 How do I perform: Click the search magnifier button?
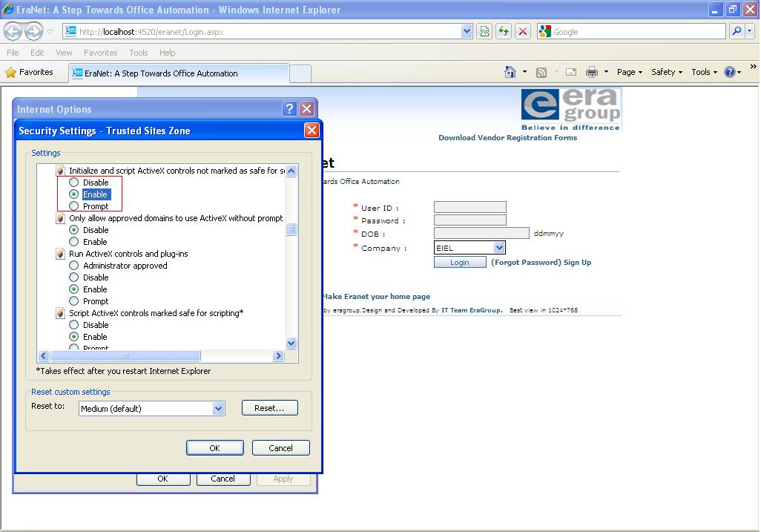(x=737, y=32)
